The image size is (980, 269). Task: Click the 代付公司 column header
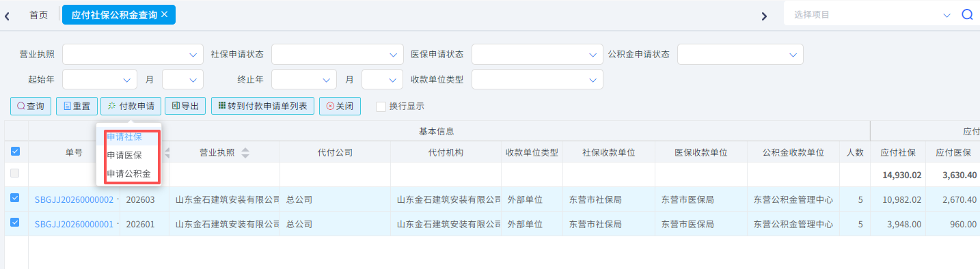click(335, 152)
